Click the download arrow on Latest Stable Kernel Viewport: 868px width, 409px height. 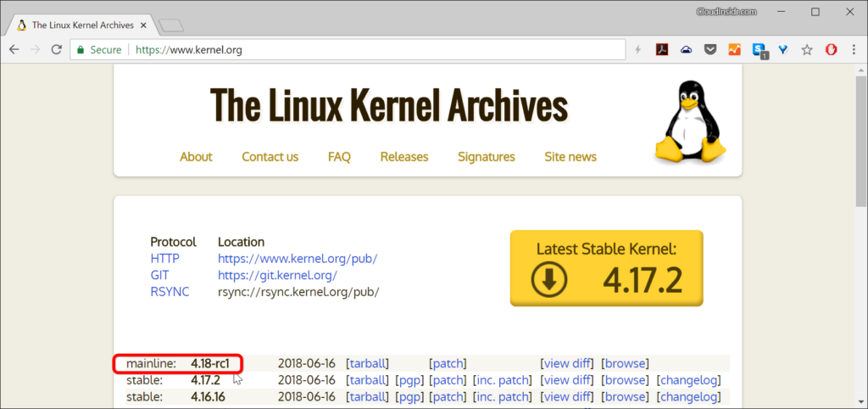(548, 280)
